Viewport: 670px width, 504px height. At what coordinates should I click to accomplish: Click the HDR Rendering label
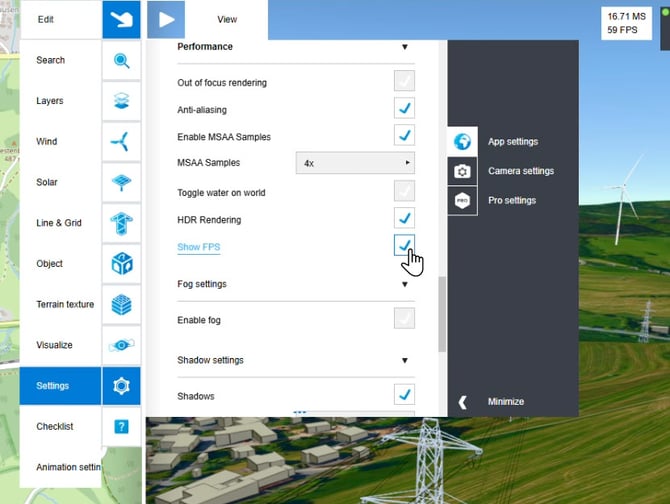tap(209, 220)
